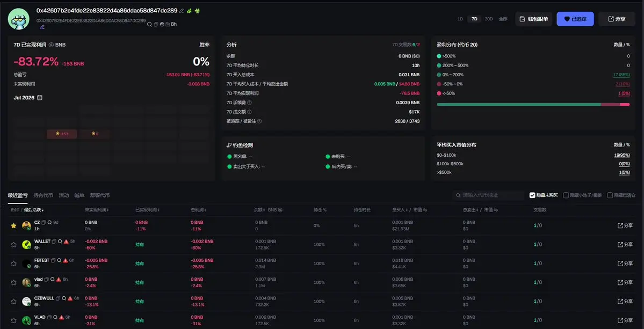This screenshot has width=644, height=329.
Task: Enable the 隐藏已清仓 checkbox
Action: click(x=610, y=195)
